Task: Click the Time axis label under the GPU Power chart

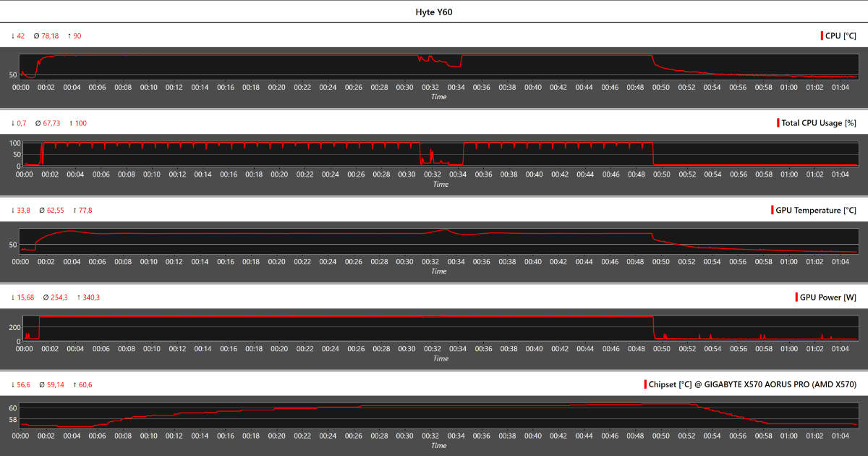Action: pos(440,358)
